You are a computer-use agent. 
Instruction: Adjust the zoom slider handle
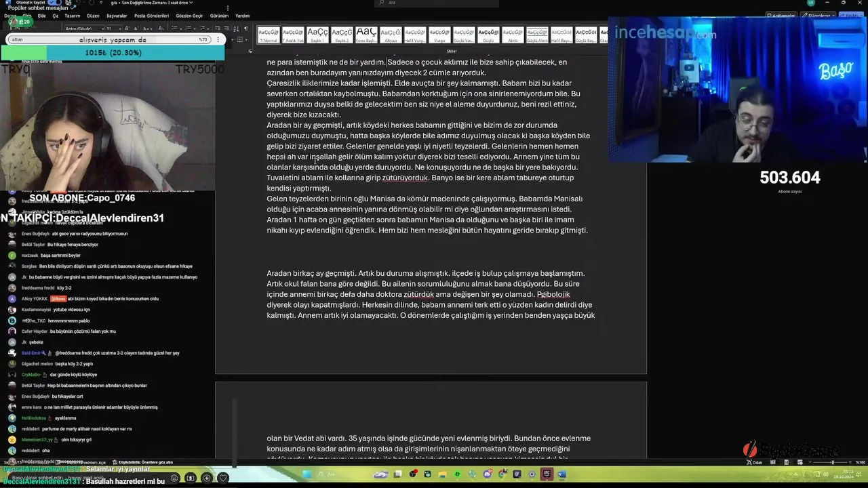click(833, 462)
